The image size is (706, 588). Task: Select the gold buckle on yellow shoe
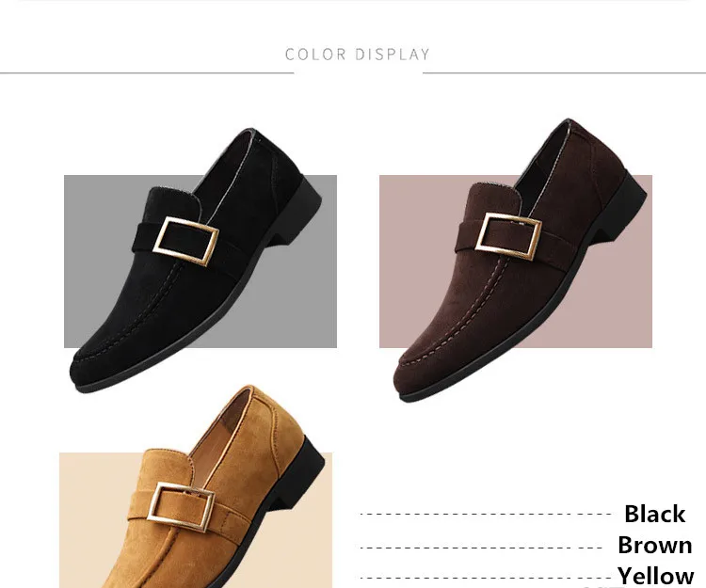(x=181, y=507)
